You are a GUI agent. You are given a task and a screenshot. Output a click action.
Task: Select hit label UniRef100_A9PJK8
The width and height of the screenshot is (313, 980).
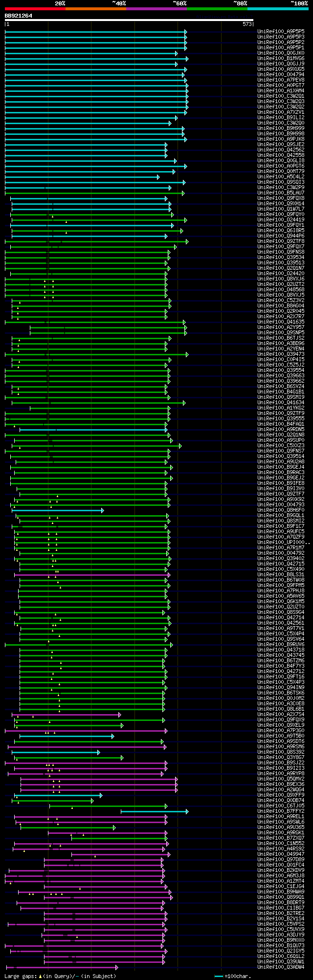(x=281, y=139)
